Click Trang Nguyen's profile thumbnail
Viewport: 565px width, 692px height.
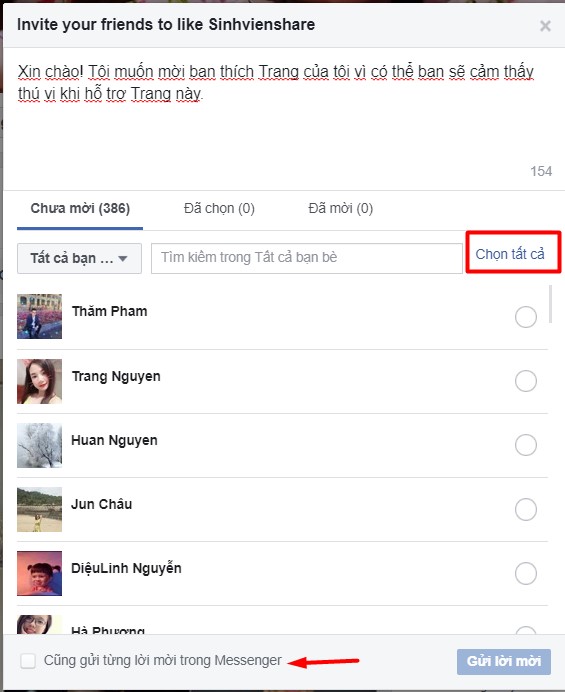tap(39, 381)
